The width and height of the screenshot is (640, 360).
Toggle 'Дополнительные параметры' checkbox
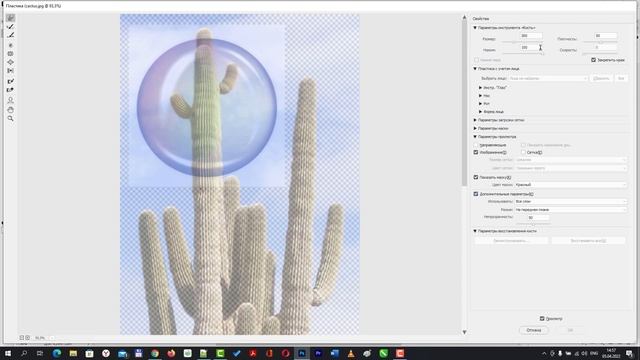(476, 194)
